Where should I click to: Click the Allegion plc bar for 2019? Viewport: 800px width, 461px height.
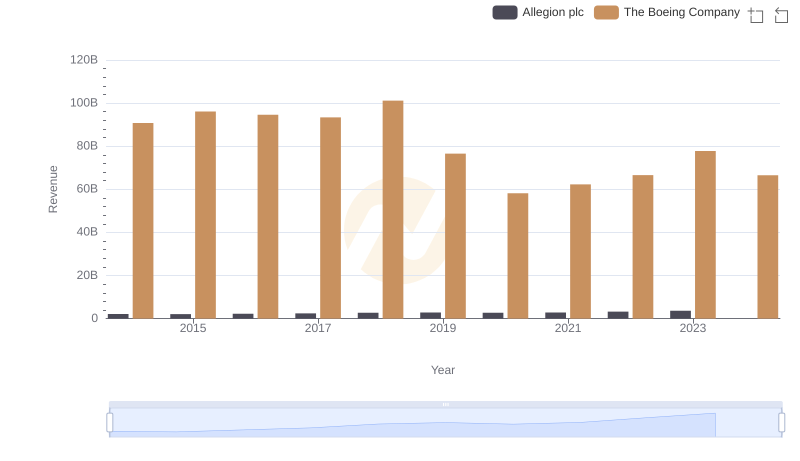pos(430,316)
